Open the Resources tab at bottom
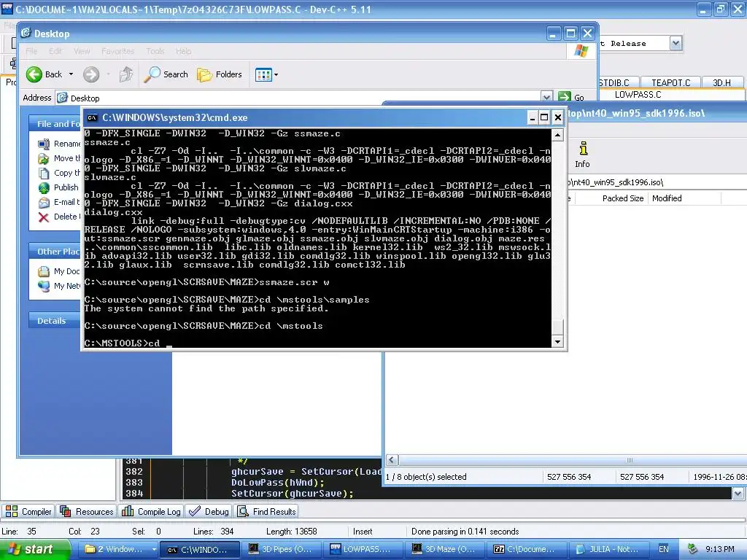 87,511
